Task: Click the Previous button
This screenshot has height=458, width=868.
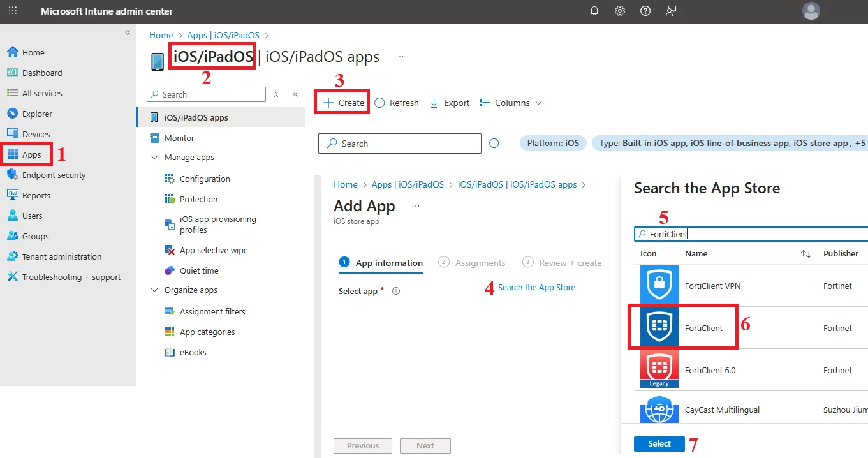Action: coord(363,446)
